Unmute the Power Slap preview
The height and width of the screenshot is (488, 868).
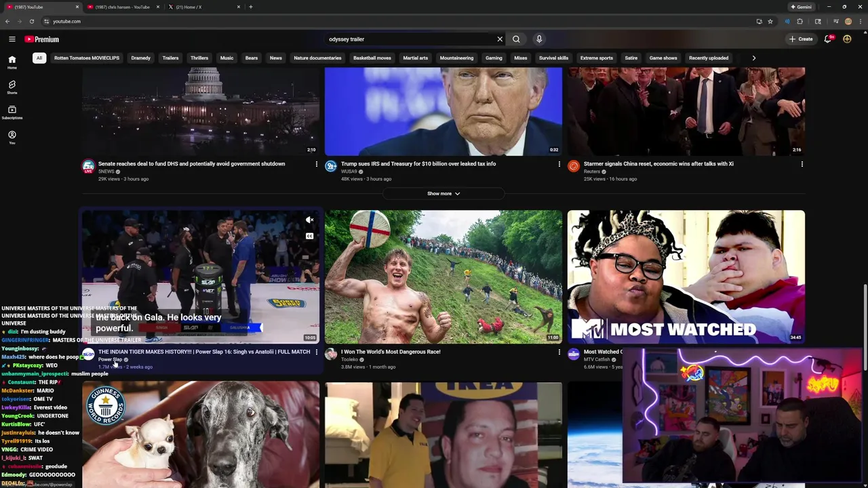tap(309, 220)
